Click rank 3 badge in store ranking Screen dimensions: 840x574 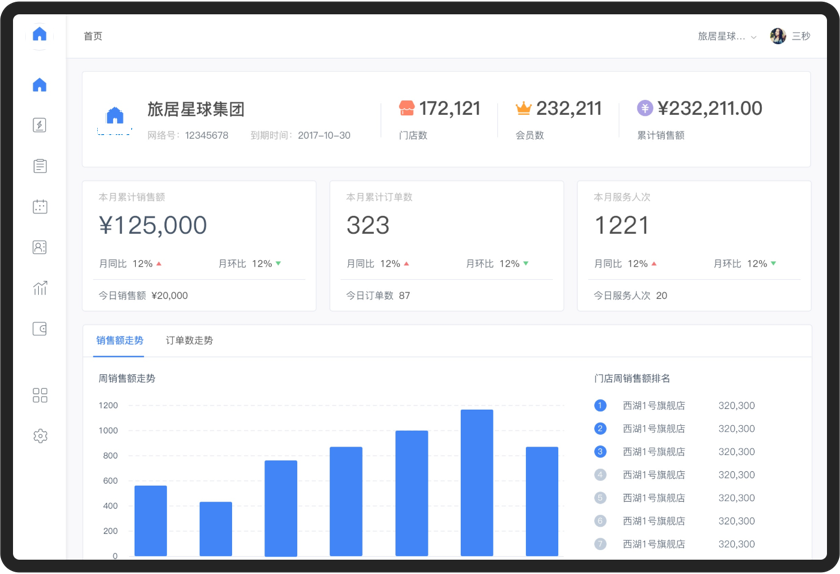(601, 452)
